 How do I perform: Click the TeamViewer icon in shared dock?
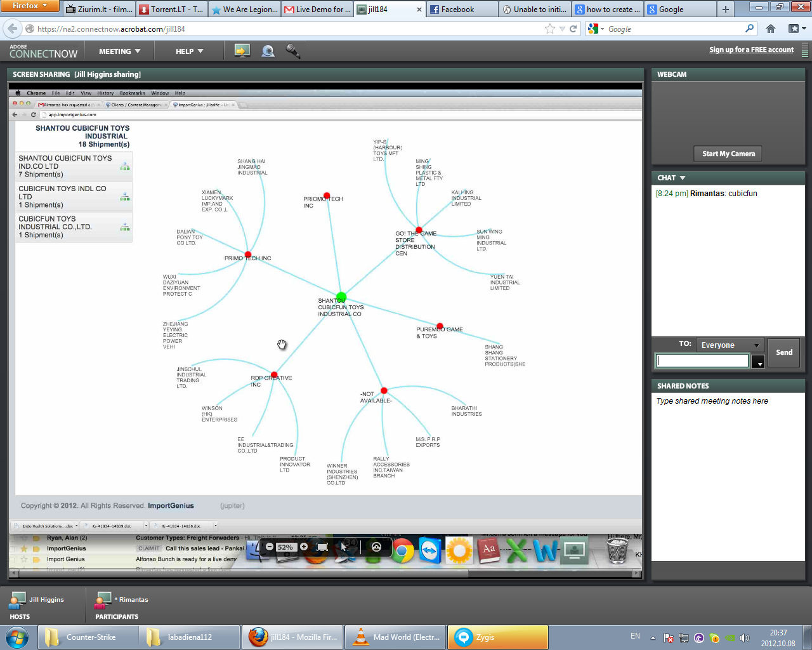click(431, 551)
